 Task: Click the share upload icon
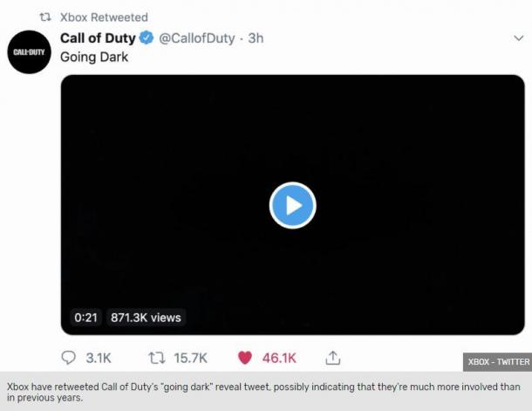pos(333,358)
